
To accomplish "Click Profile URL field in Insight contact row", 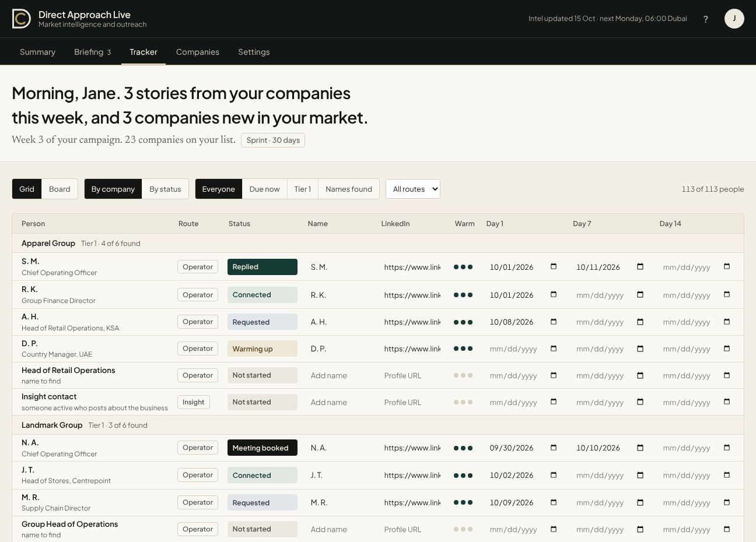I will pos(412,403).
